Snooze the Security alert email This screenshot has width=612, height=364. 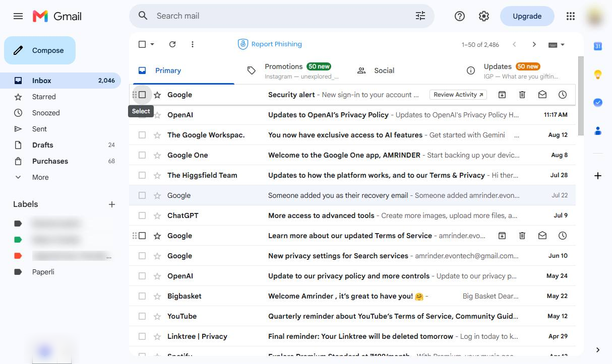(x=563, y=95)
